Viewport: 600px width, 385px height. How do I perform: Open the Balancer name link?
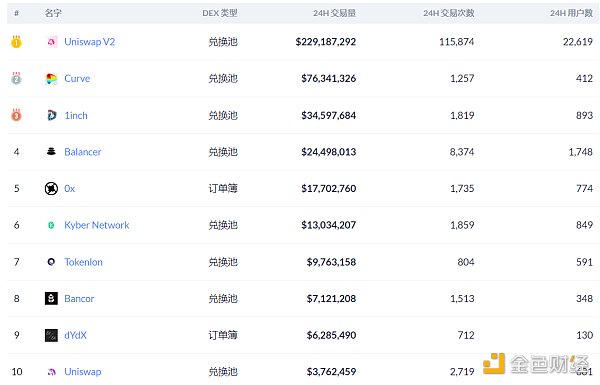click(83, 152)
